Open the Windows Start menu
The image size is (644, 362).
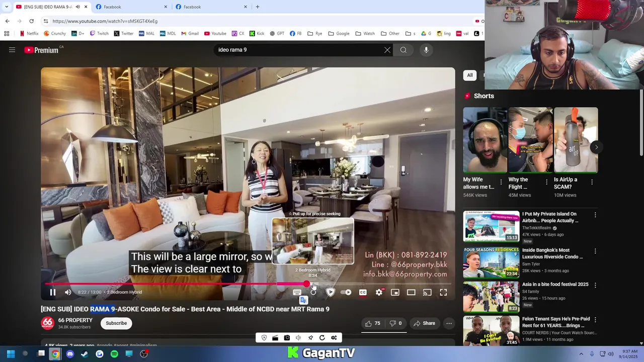point(11,354)
